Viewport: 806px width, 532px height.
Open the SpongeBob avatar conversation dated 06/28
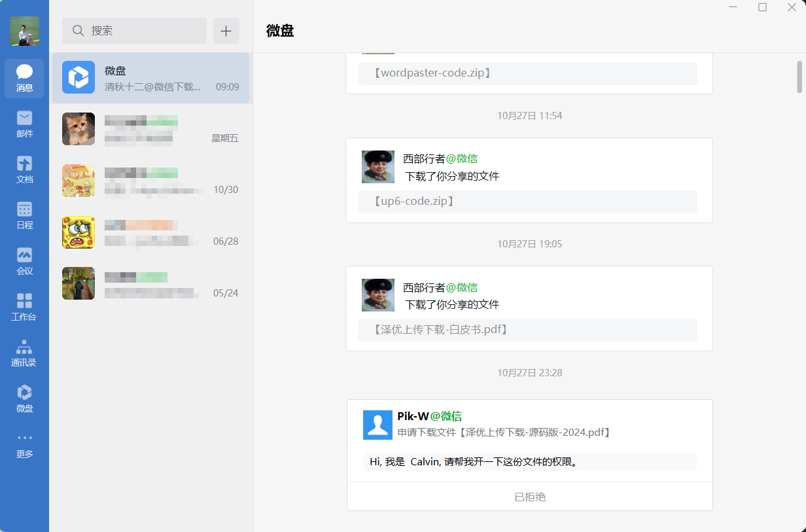click(150, 233)
